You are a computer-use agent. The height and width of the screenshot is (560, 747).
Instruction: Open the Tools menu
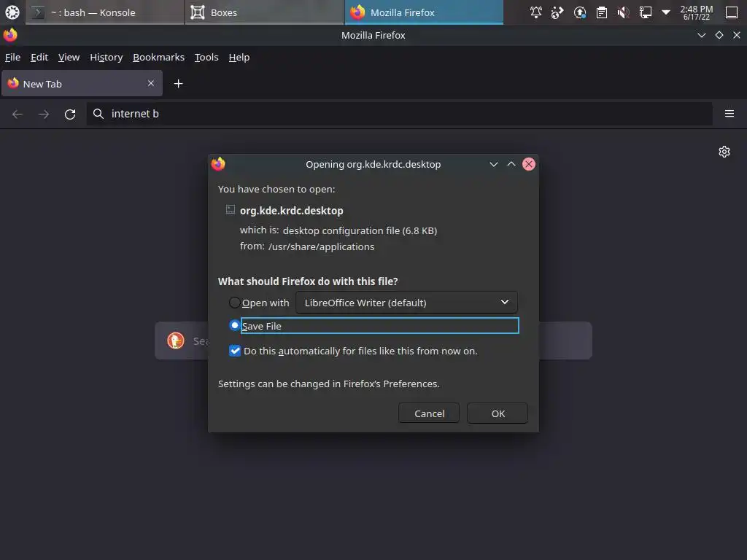tap(206, 57)
